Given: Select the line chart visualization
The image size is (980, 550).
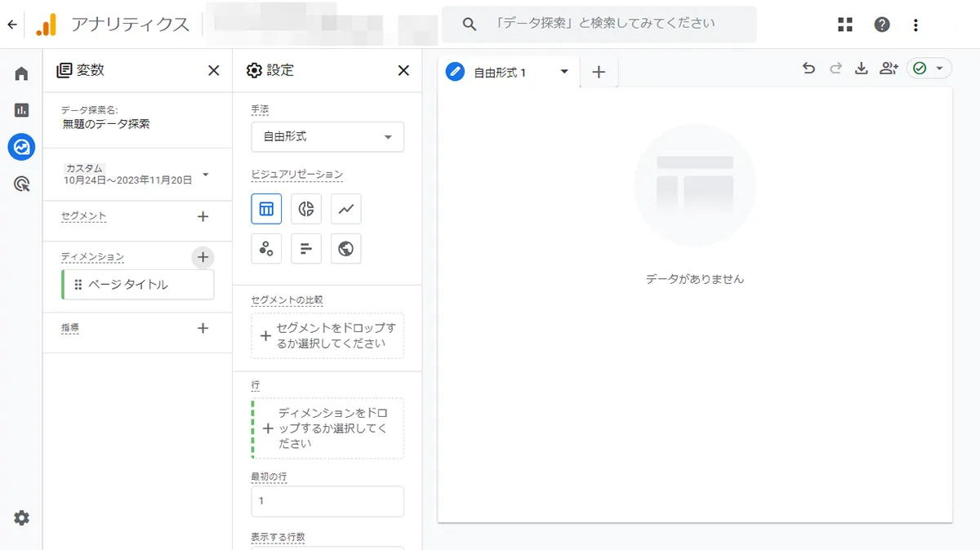Looking at the screenshot, I should (345, 209).
